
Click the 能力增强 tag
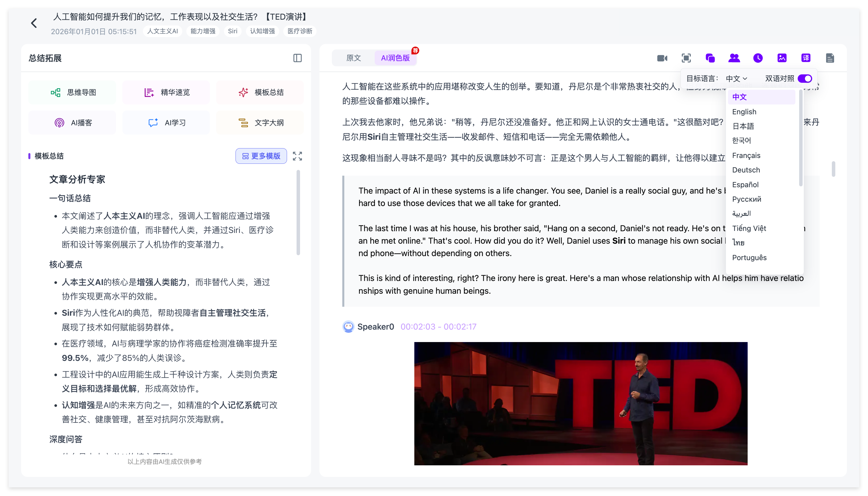click(203, 31)
